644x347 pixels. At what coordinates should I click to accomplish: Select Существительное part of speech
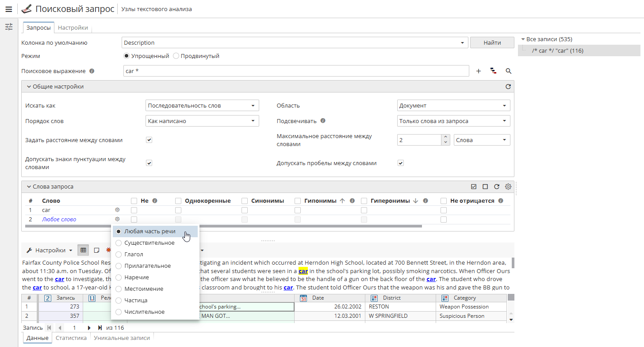(155, 243)
